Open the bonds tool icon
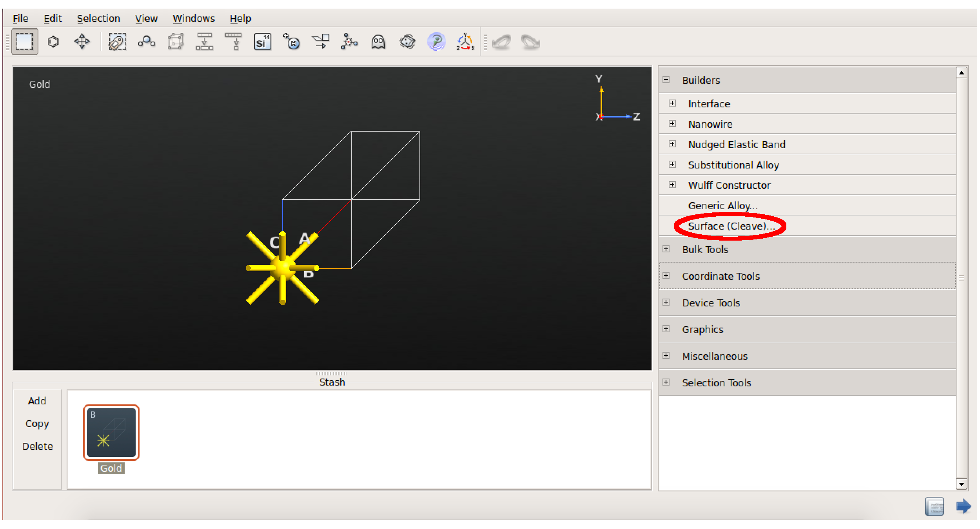The height and width of the screenshot is (529, 980). 146,42
